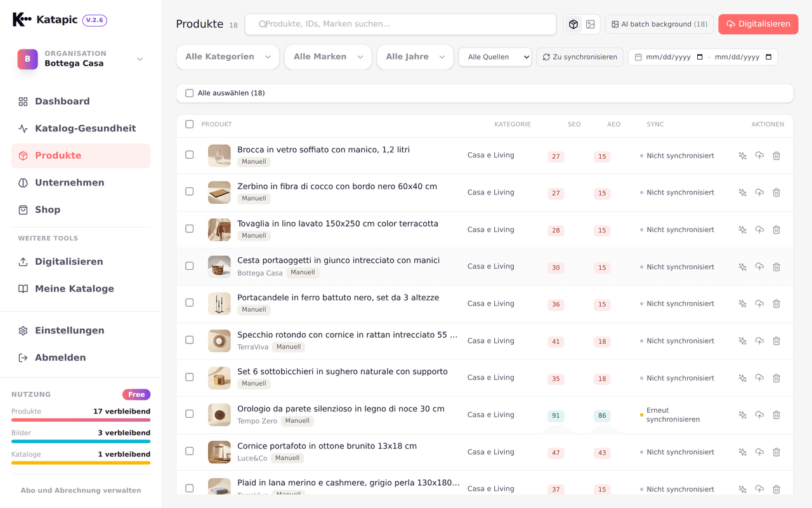
Task: Delete the Cornice portafoto in ottone product
Action: click(x=776, y=452)
